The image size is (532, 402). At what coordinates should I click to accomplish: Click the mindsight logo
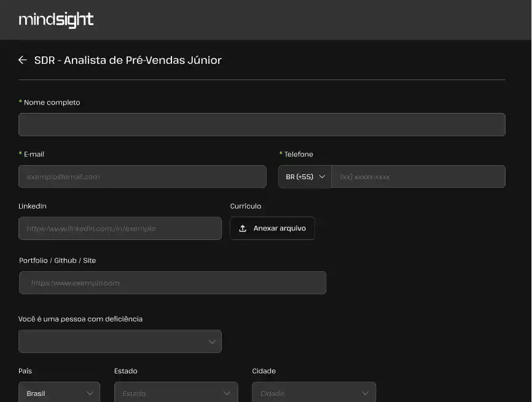pos(56,20)
